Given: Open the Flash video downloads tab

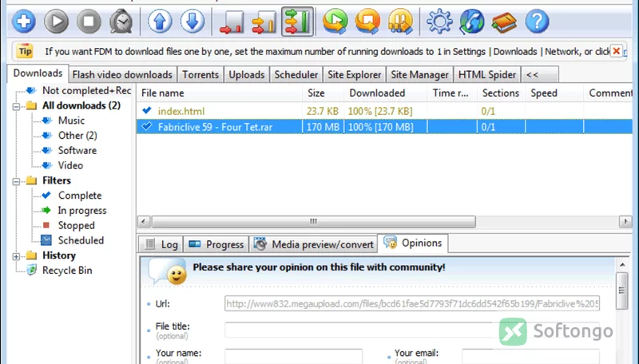Looking at the screenshot, I should [122, 75].
